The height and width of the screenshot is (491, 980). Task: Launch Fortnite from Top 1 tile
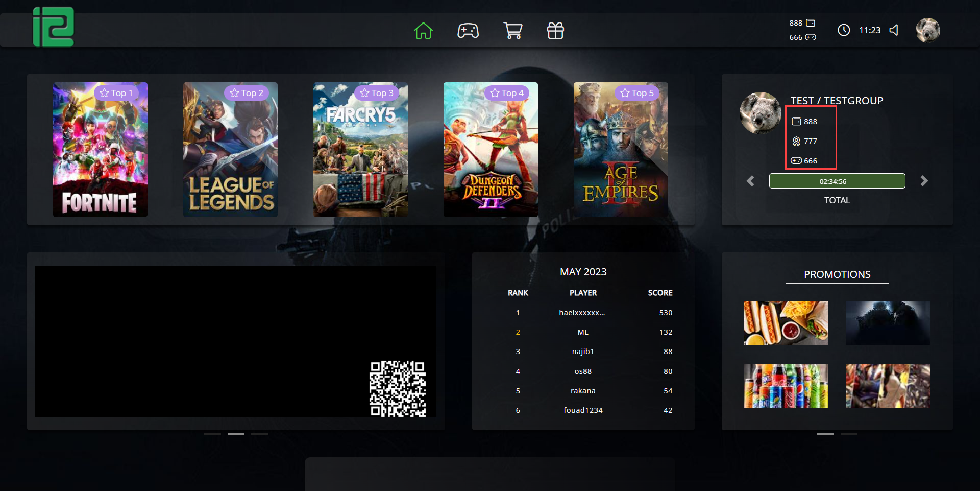click(x=100, y=150)
